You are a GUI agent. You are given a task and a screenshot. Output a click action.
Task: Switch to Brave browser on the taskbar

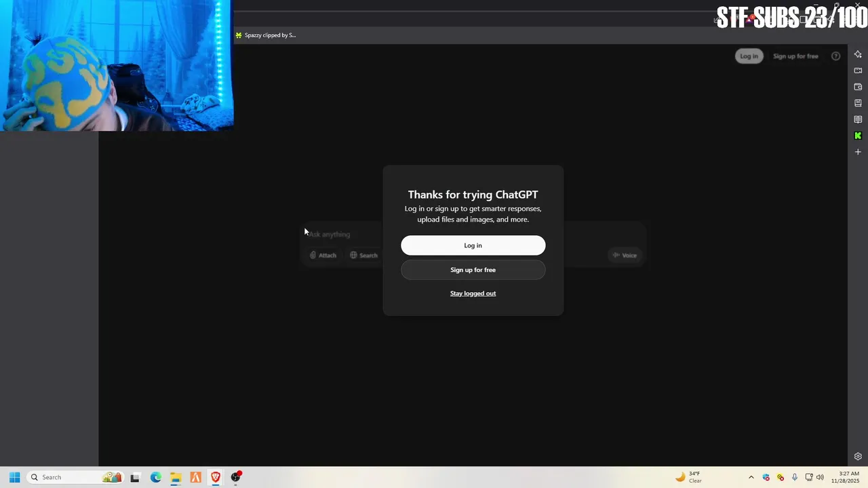click(216, 477)
